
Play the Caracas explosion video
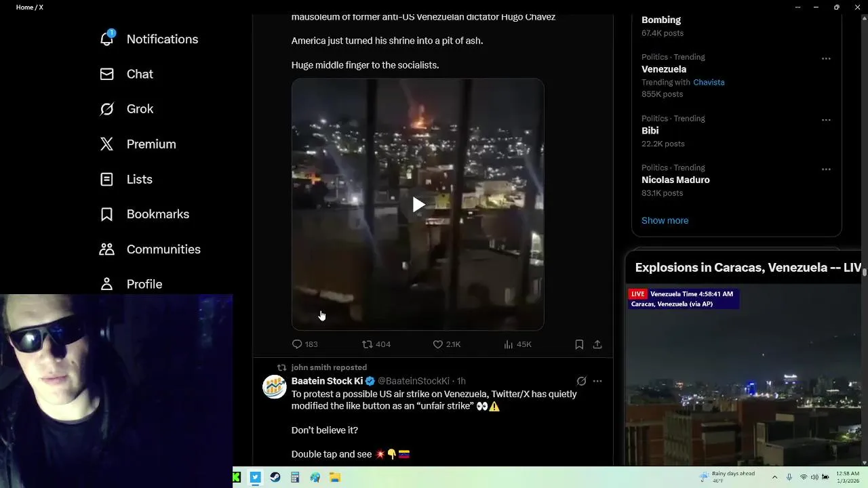click(418, 205)
